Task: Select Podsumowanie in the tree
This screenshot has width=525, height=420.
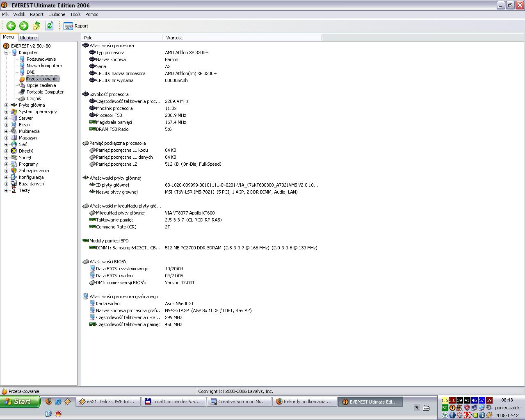Action: pos(41,59)
